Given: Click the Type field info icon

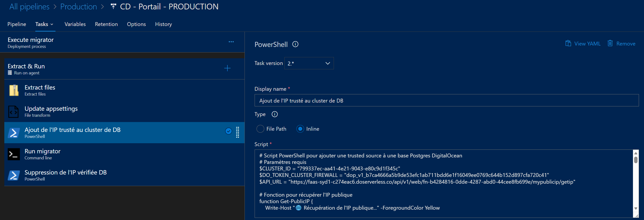Looking at the screenshot, I should click(x=275, y=114).
